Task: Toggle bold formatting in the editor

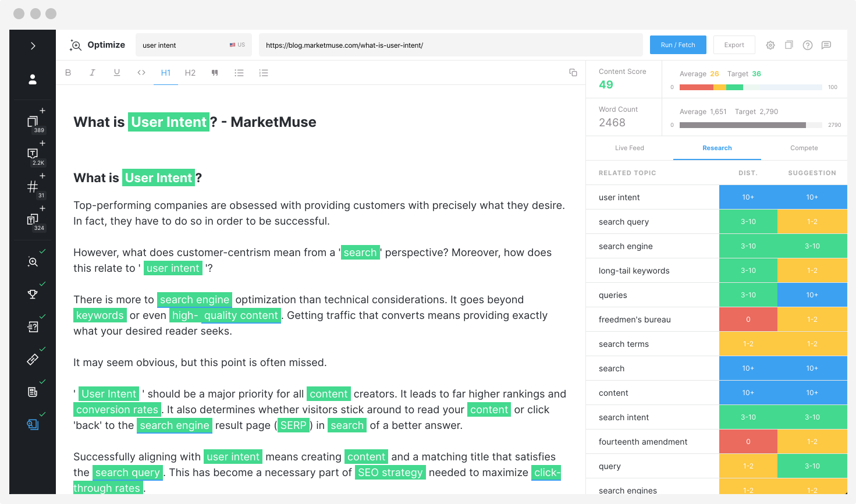Action: click(x=68, y=72)
